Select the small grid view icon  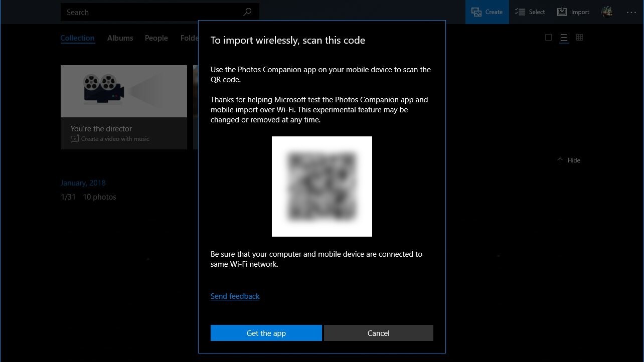coord(579,38)
